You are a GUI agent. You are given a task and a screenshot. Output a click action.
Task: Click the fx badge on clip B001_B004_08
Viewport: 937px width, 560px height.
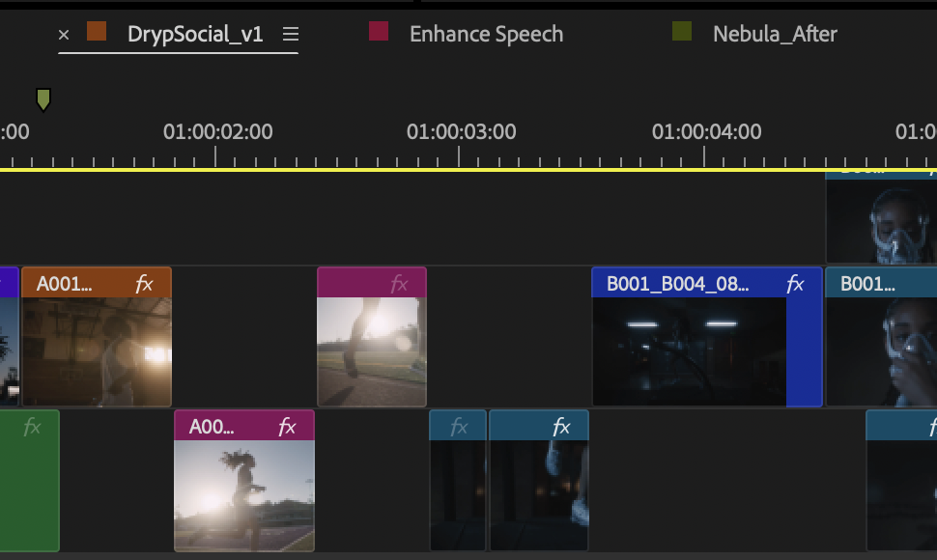point(794,284)
